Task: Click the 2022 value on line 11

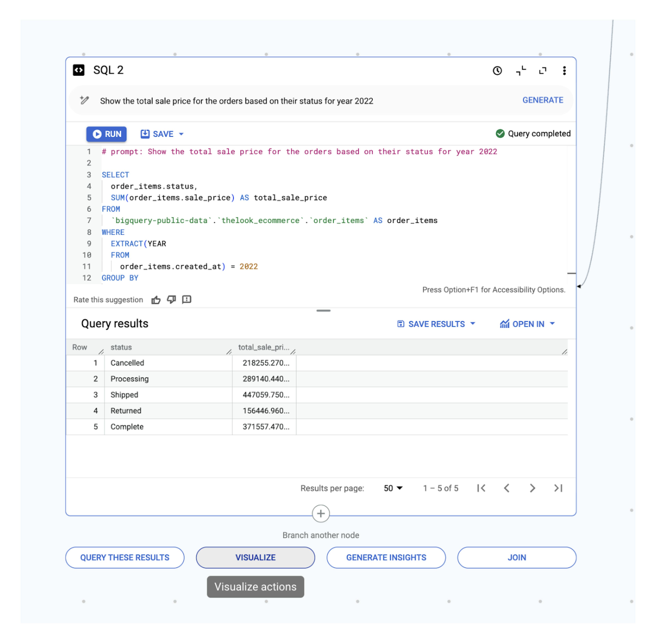Action: pos(249,267)
